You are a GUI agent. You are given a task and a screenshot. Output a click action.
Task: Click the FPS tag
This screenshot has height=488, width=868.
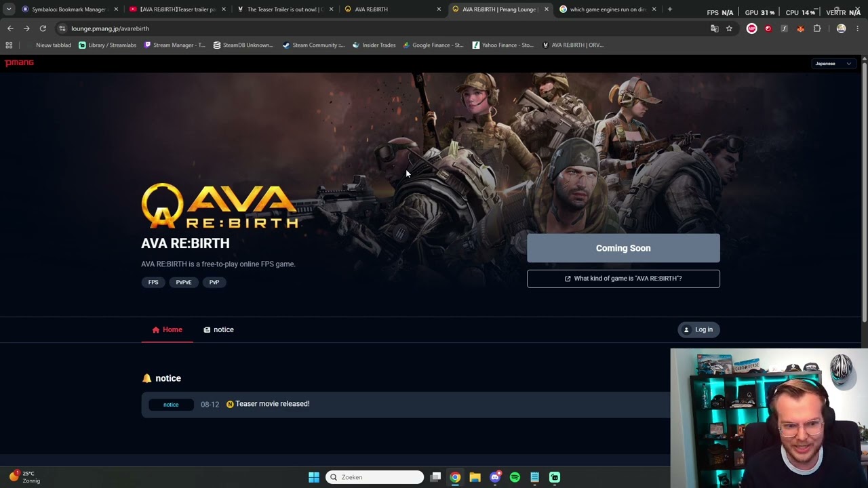153,283
